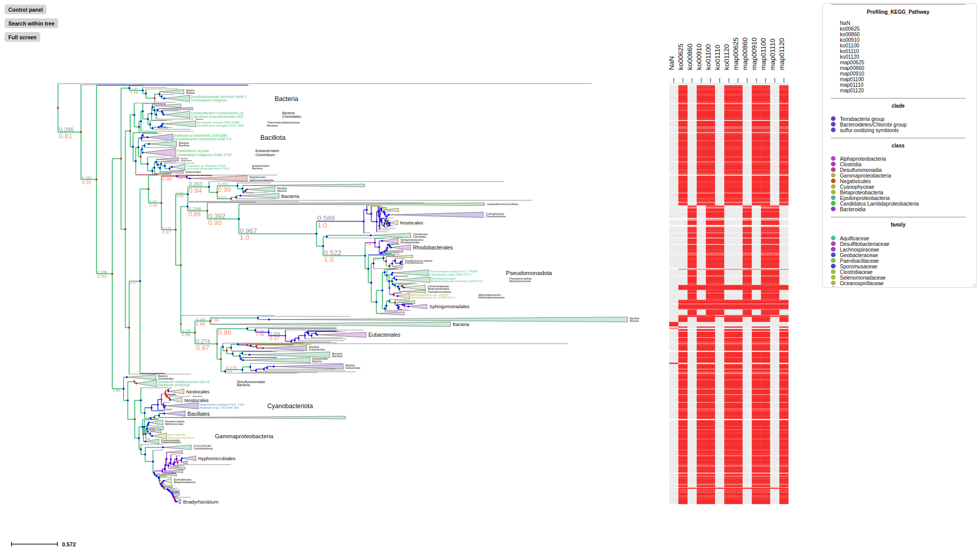Click the Selenomonadaceae family color dot
Screen dimensions: 980x551
[834, 278]
